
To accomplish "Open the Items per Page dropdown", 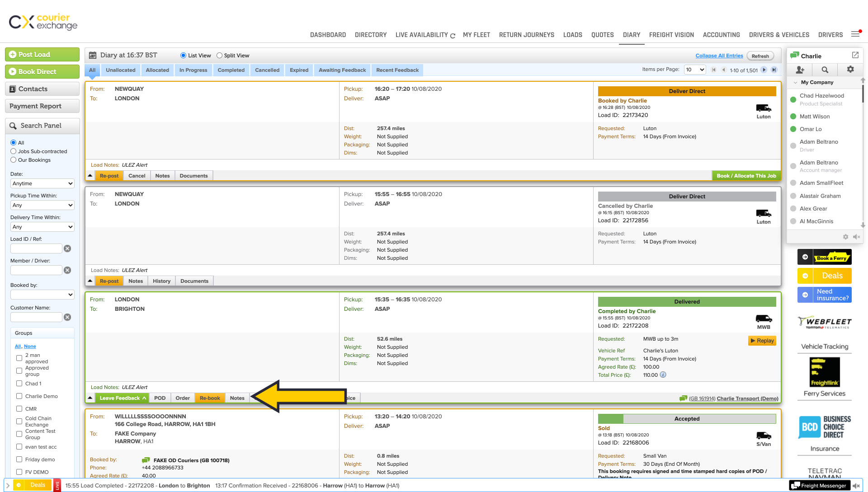I will pos(694,70).
